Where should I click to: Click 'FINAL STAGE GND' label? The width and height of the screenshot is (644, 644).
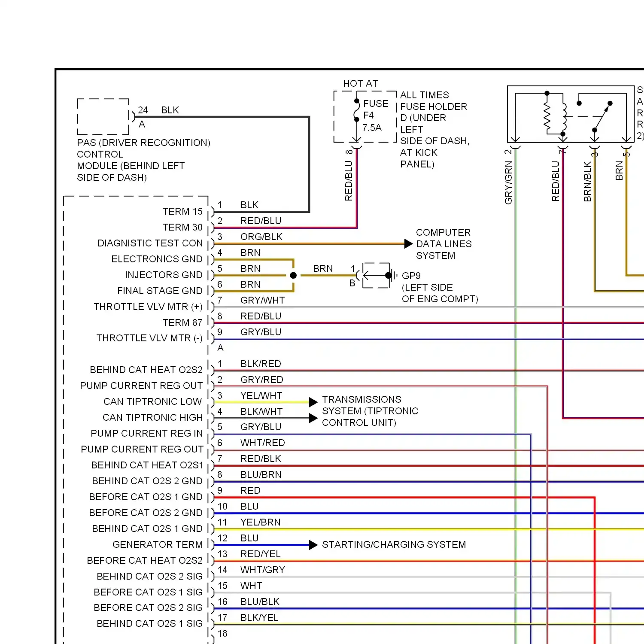[160, 291]
